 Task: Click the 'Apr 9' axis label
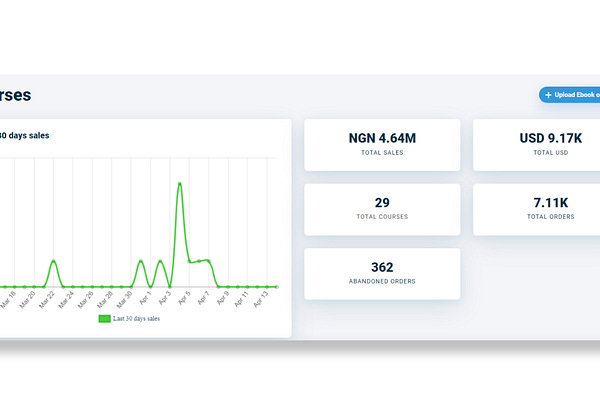click(223, 298)
